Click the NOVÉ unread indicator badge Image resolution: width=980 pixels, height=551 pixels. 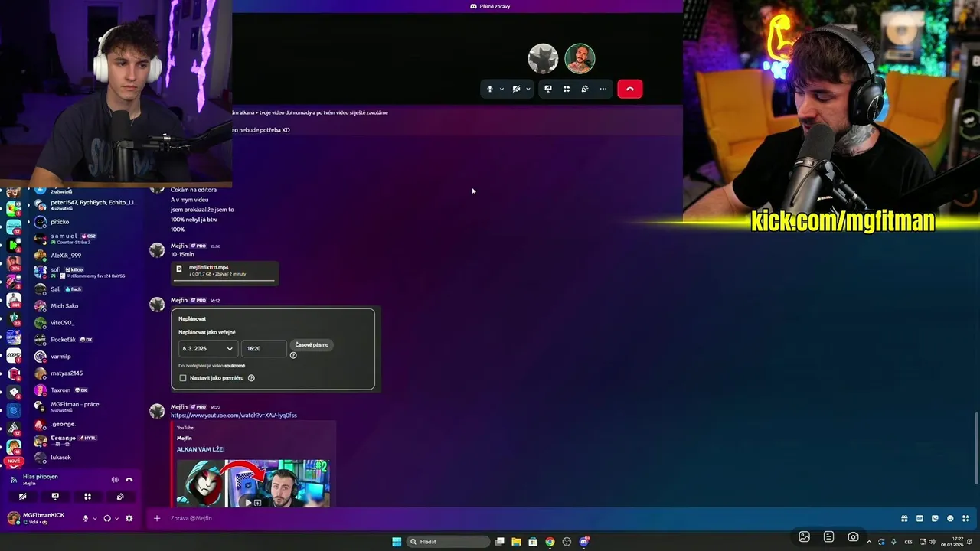(13, 461)
